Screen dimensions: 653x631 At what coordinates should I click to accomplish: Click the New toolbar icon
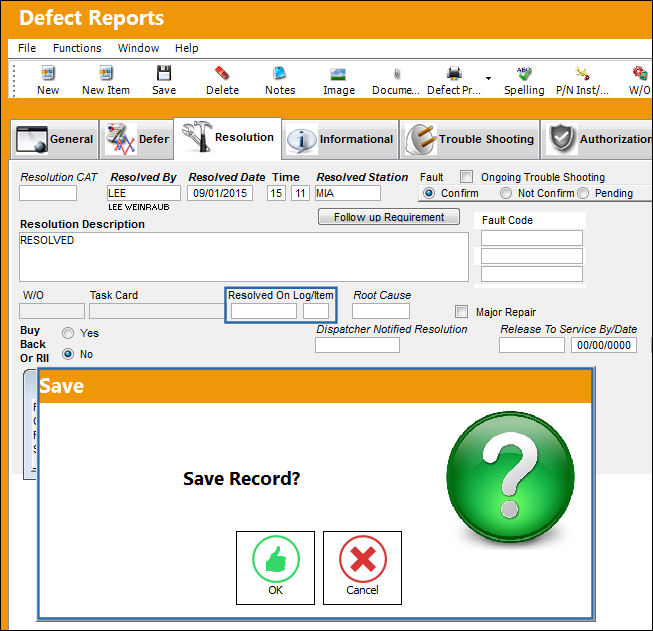(x=48, y=73)
